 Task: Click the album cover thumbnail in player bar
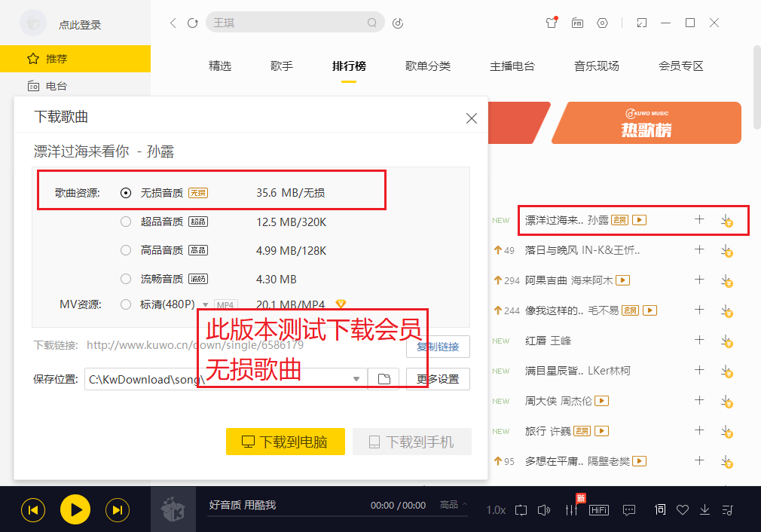point(173,509)
